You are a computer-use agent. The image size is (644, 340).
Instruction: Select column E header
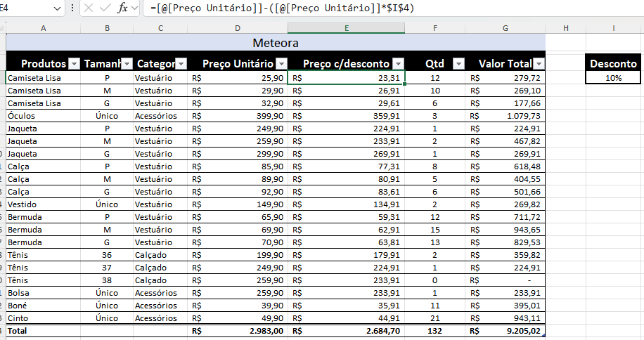click(x=346, y=28)
